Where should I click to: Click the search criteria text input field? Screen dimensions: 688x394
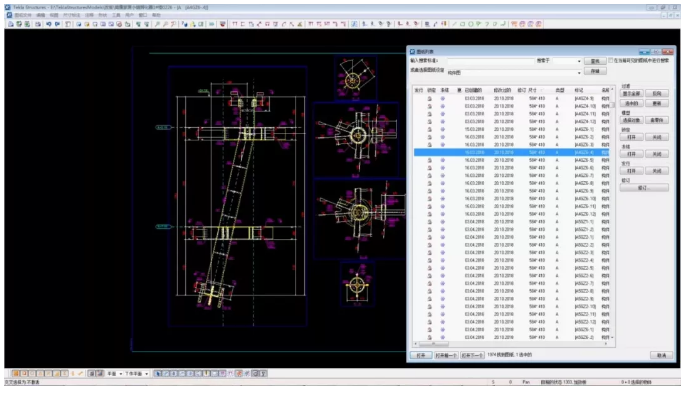click(491, 61)
